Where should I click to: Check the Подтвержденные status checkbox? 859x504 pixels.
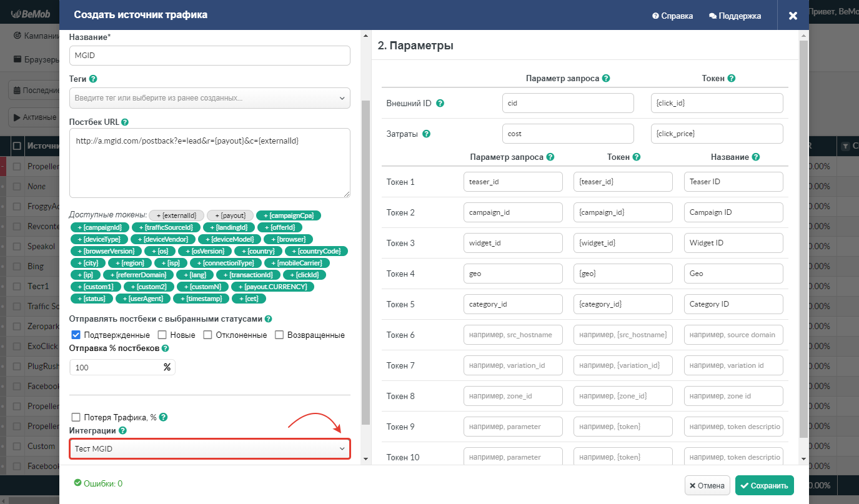click(76, 335)
